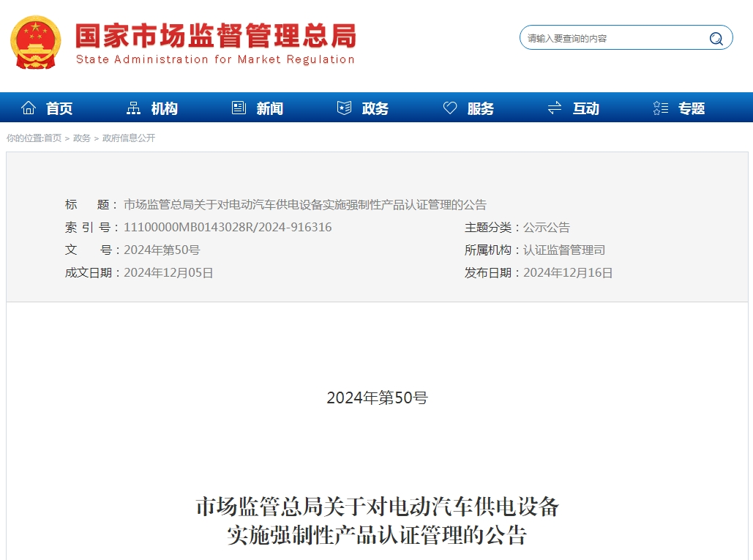
Task: Open the 新闻 navigation menu
Action: point(269,108)
